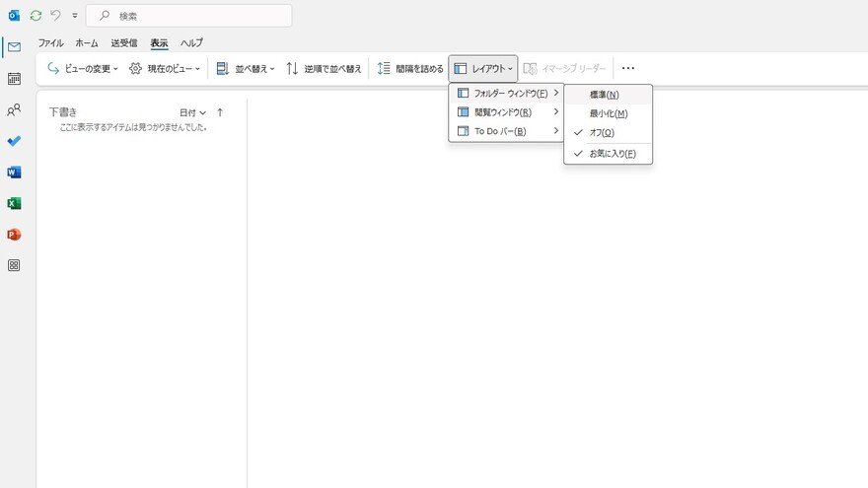Image resolution: width=868 pixels, height=488 pixels.
Task: Open the Calendar icon in sidebar
Action: tap(14, 79)
